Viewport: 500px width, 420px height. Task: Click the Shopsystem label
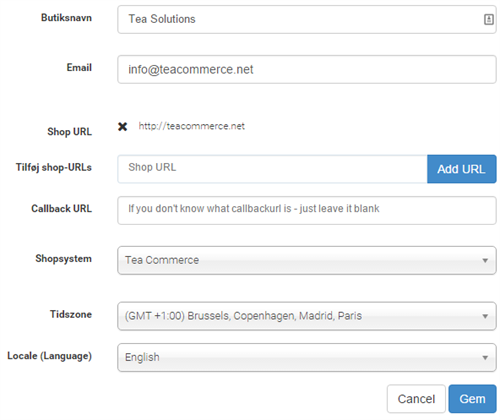coord(63,259)
